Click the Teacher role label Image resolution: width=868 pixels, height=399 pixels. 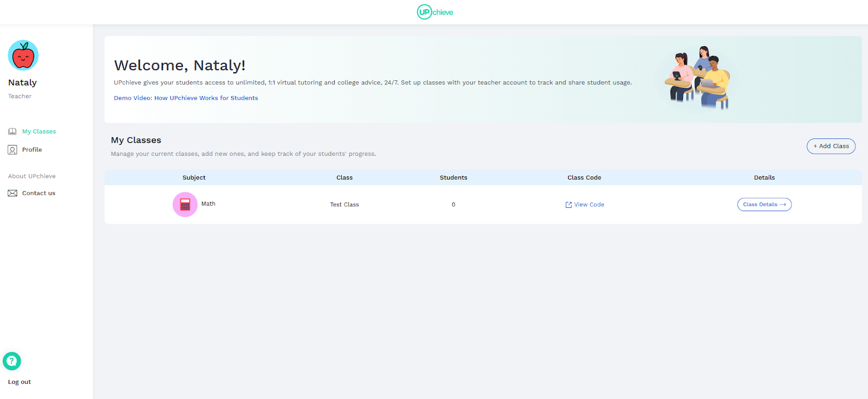click(20, 97)
